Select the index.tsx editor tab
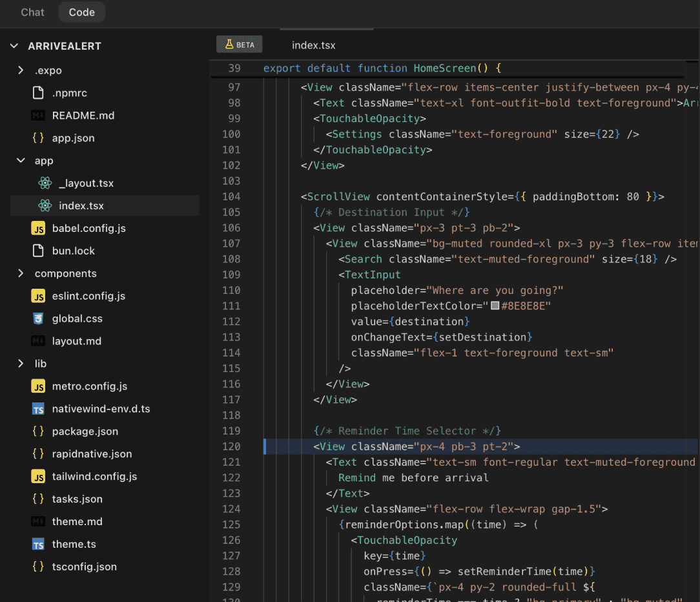 tap(313, 45)
